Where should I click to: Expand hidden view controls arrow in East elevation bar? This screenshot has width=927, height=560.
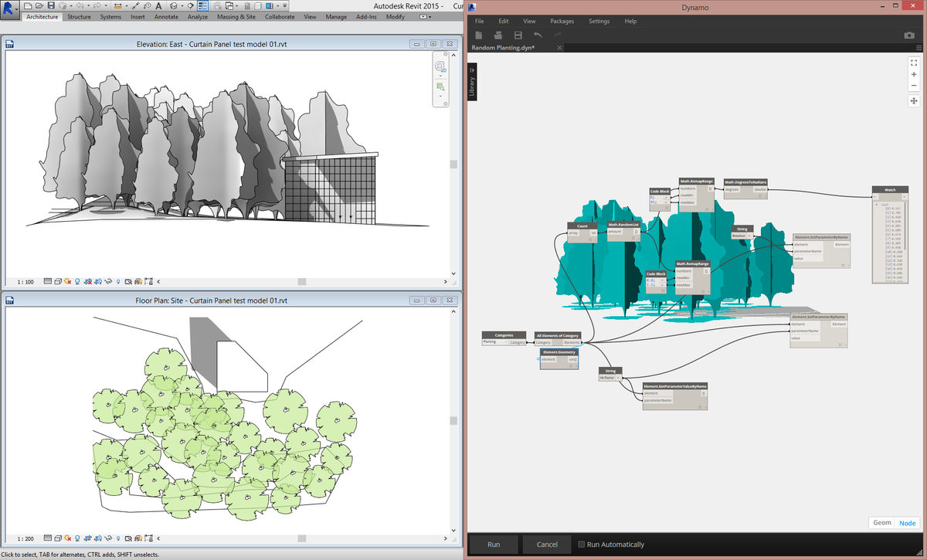coord(158,282)
